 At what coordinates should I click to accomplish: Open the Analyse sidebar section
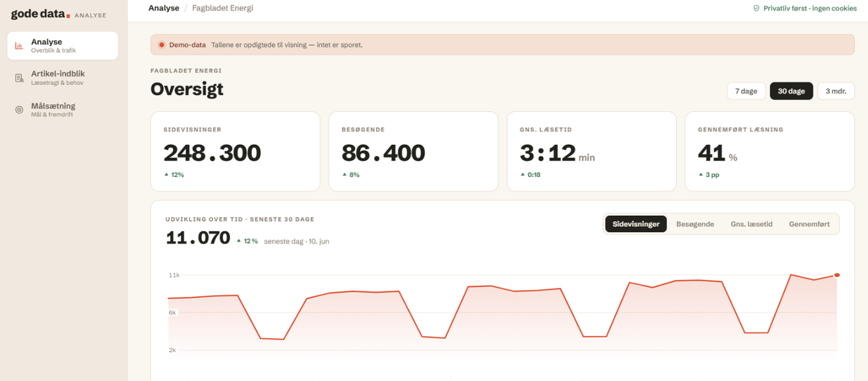click(63, 46)
